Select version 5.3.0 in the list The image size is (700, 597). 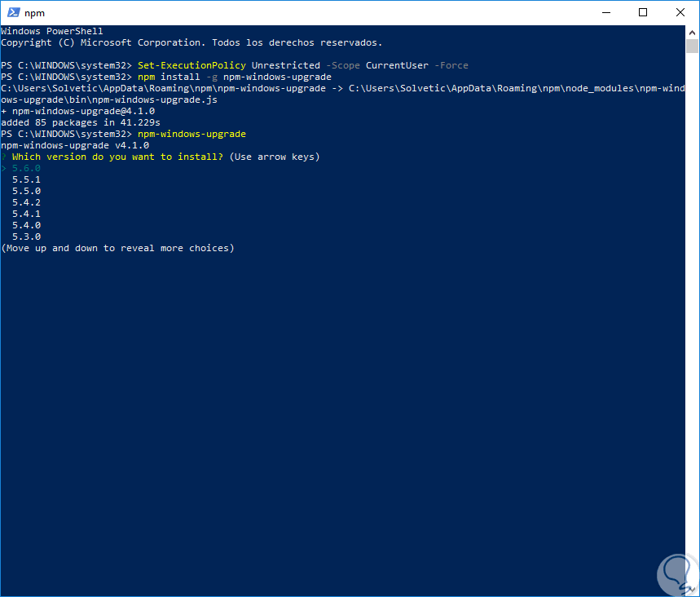point(26,237)
